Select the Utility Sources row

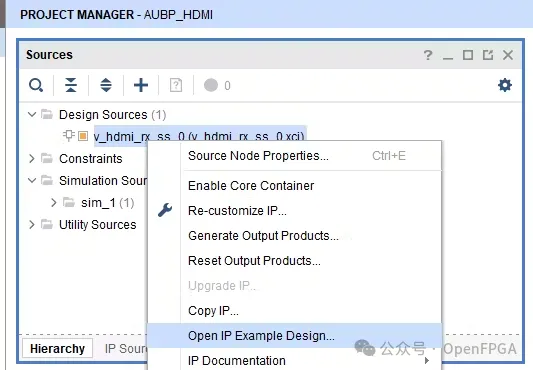(x=98, y=224)
